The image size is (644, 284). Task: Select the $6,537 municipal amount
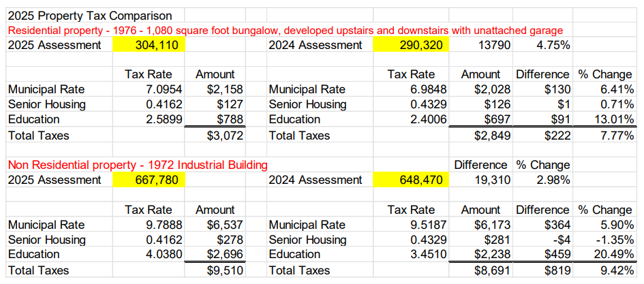click(225, 225)
